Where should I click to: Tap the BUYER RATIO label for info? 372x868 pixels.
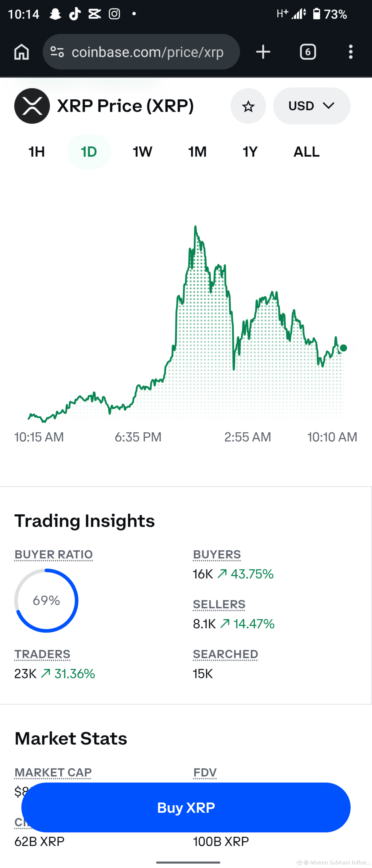pos(53,554)
